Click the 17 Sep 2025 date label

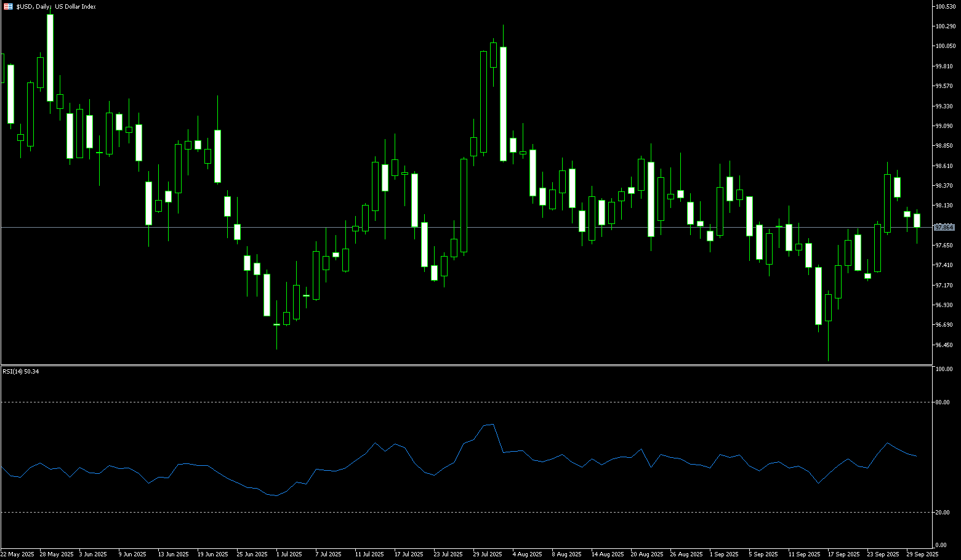coord(843,554)
